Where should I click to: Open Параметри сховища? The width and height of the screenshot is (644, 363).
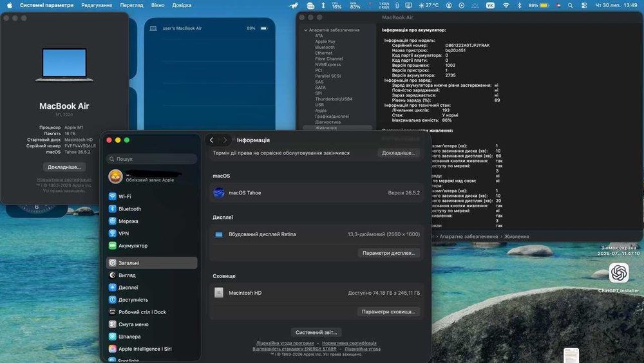coord(388,312)
